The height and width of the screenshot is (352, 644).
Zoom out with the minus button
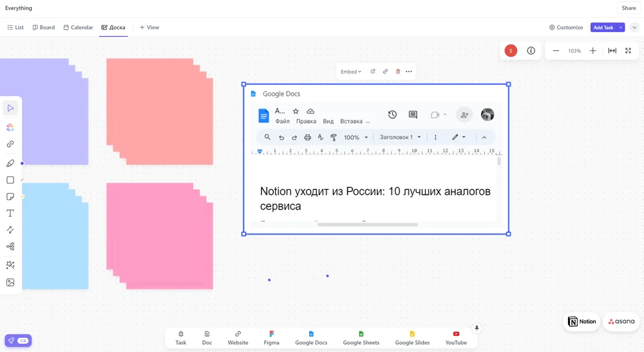(556, 51)
